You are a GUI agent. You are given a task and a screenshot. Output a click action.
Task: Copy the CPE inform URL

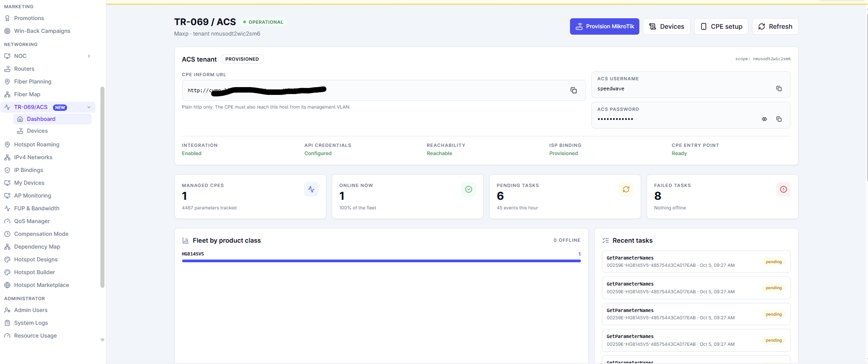[x=574, y=90]
